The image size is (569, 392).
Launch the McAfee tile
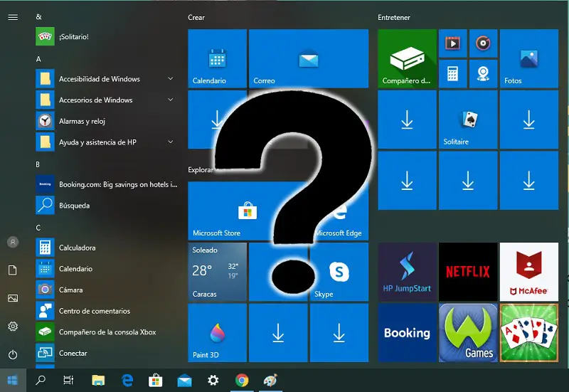pos(528,271)
